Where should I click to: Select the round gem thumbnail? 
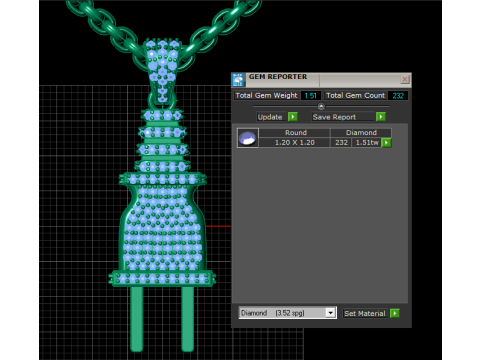point(248,138)
